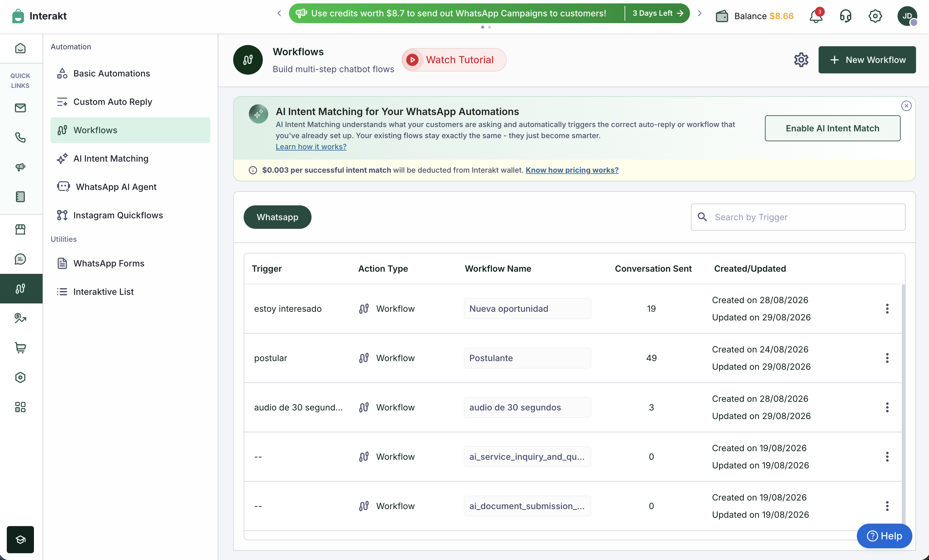This screenshot has width=929, height=560.
Task: Click the Search by Trigger field
Action: tap(798, 217)
